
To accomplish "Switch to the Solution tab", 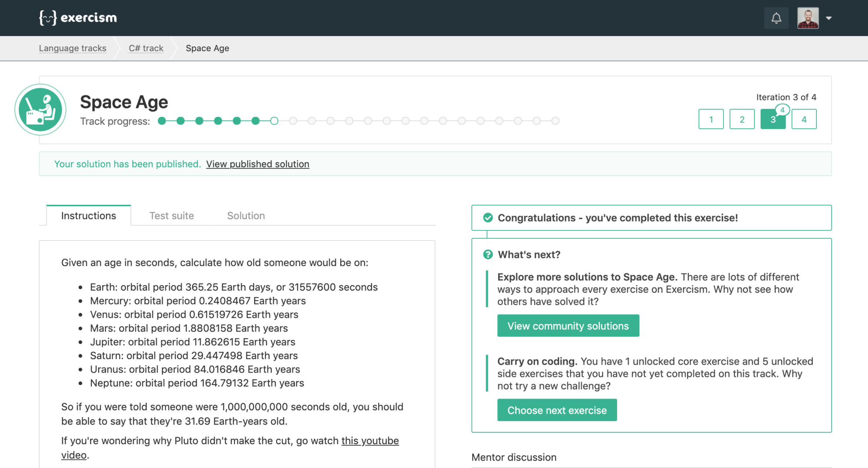I will pos(246,216).
